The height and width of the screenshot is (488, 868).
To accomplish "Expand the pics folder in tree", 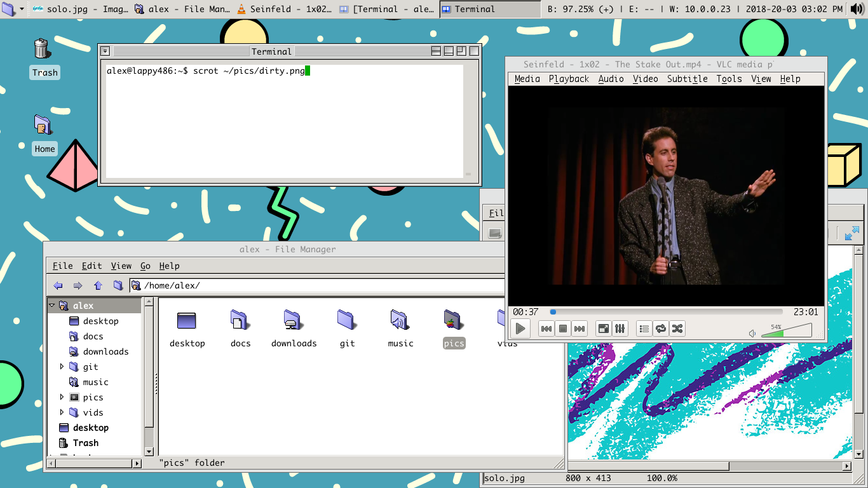I will pyautogui.click(x=62, y=397).
